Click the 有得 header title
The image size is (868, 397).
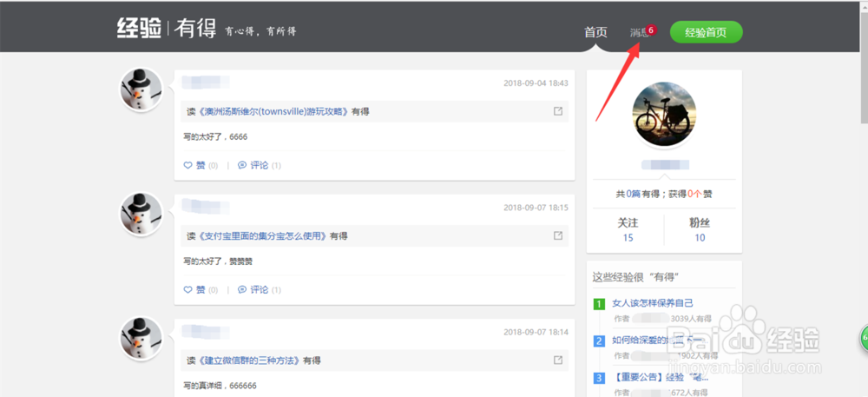coord(194,29)
